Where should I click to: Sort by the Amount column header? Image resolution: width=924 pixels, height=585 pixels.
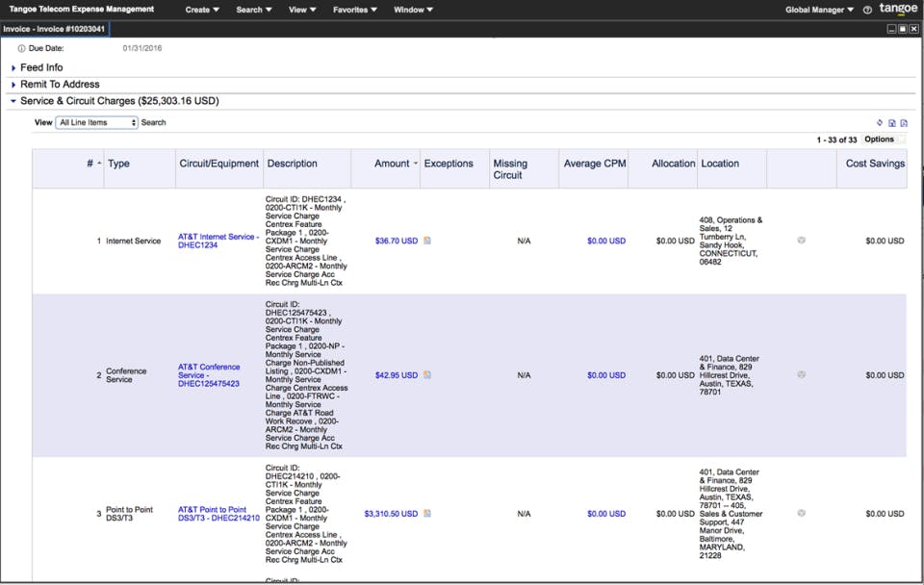(392, 164)
